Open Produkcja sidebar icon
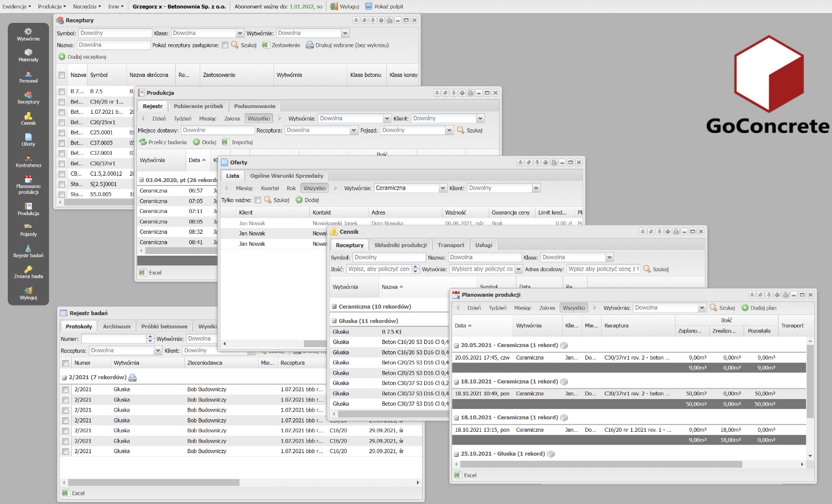Image resolution: width=832 pixels, height=504 pixels. point(28,209)
